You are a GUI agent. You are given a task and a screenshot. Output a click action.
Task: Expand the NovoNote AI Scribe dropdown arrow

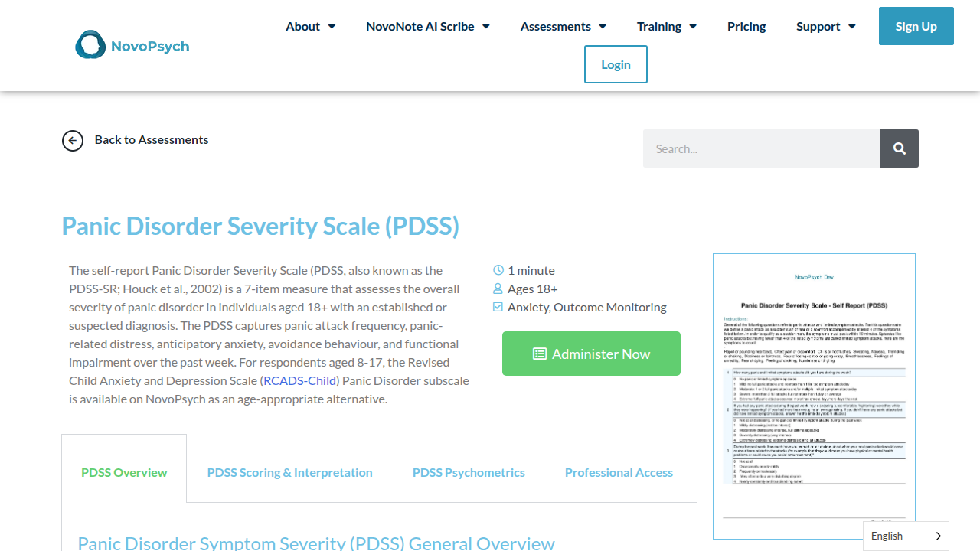pos(485,27)
